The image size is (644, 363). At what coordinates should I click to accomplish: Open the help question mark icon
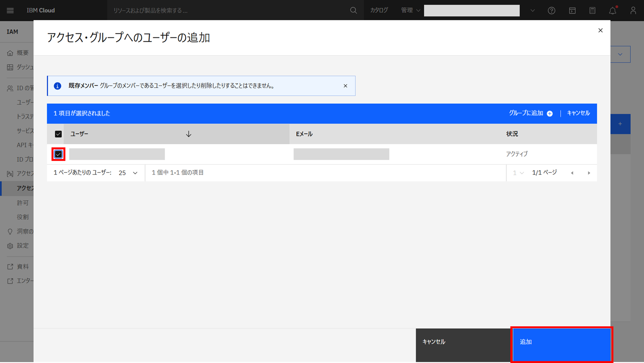(x=551, y=10)
